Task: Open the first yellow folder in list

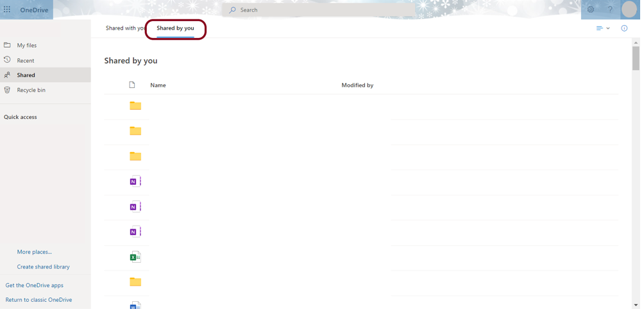Action: coord(136,106)
